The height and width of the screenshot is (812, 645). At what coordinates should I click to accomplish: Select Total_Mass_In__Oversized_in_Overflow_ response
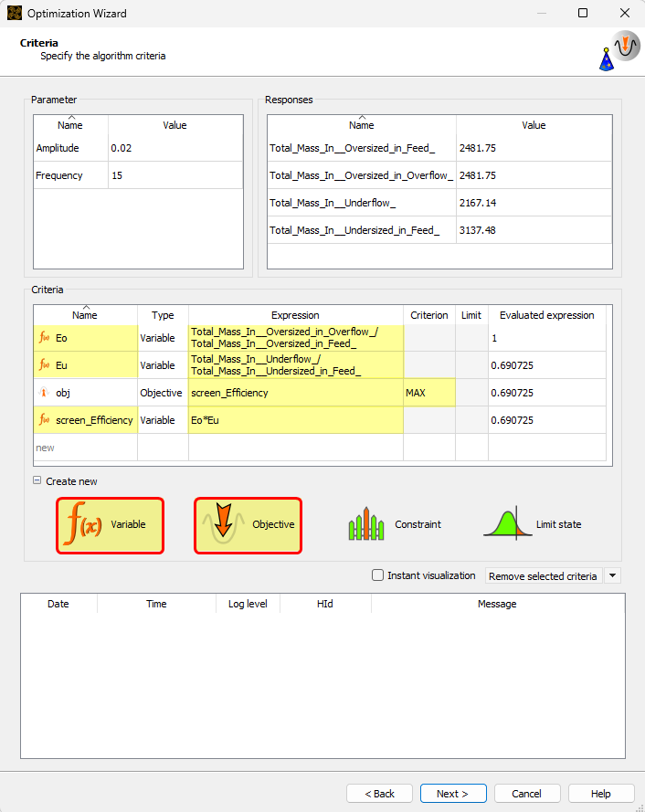coord(362,175)
